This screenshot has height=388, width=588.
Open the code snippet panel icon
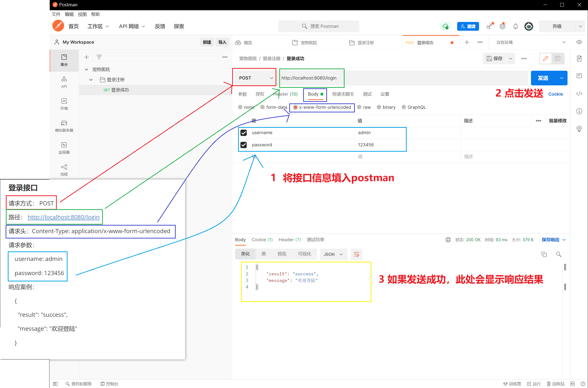tap(579, 94)
